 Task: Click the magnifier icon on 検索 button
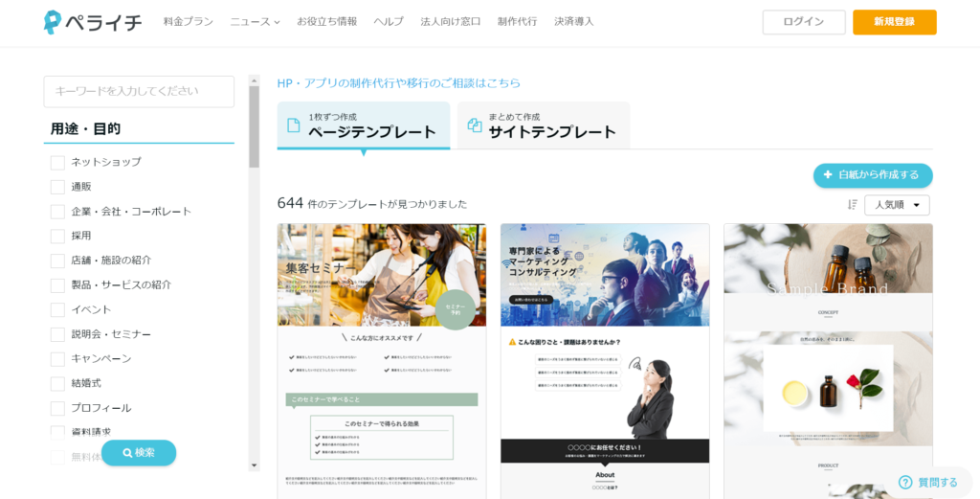[126, 453]
